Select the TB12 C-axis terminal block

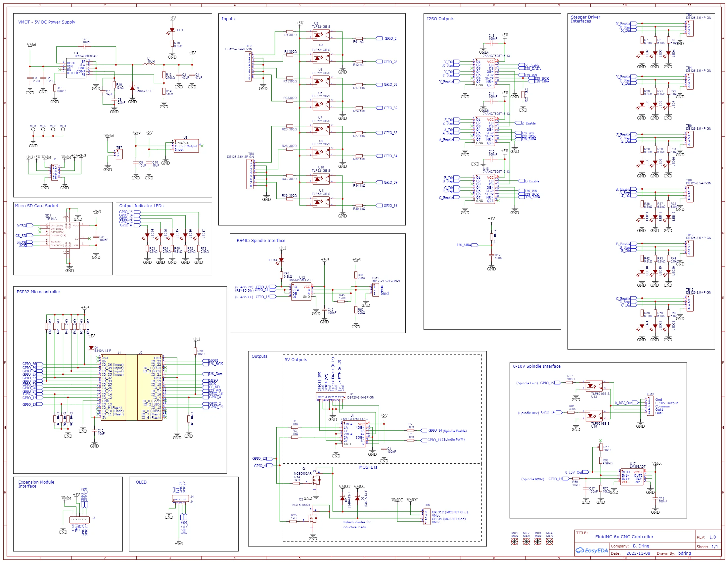tap(690, 303)
